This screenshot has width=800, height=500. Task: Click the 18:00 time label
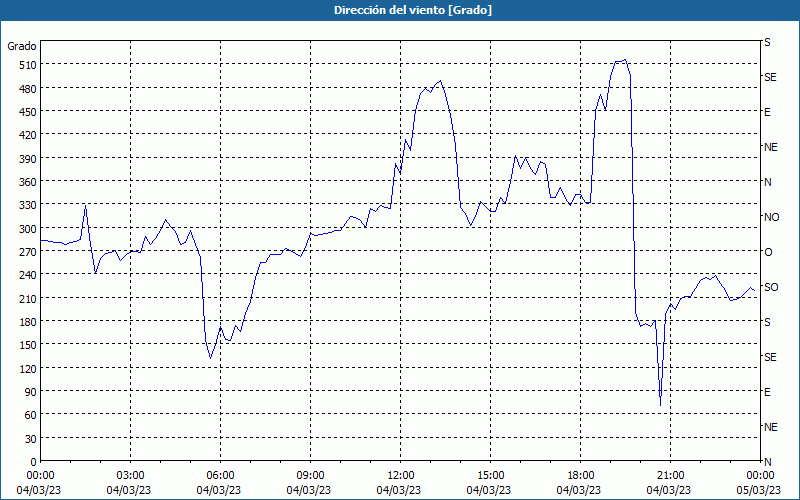[581, 476]
